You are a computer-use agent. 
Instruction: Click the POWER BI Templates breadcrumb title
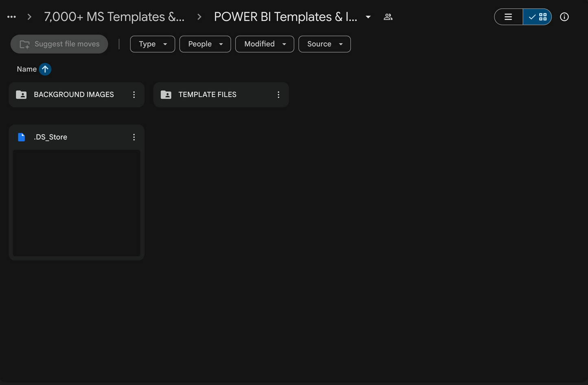tap(286, 17)
